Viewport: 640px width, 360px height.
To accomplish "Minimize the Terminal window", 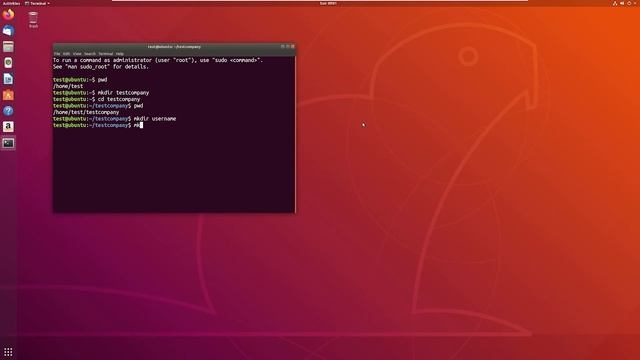I will pos(282,47).
